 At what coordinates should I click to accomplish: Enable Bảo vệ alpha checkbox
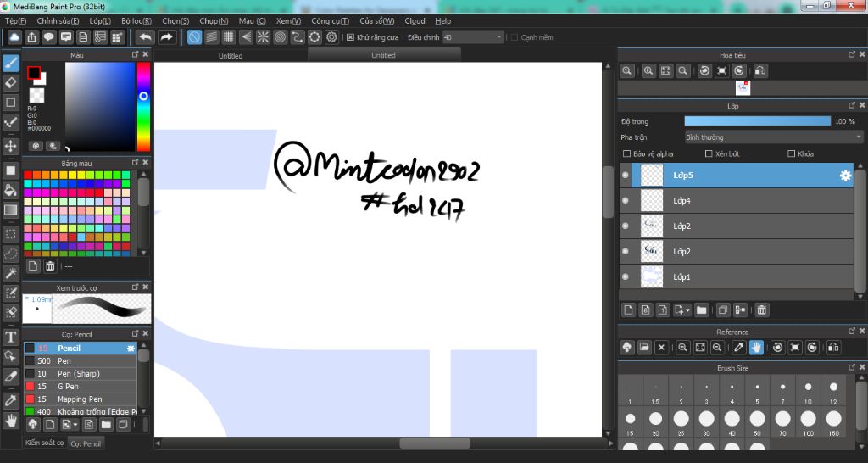[x=626, y=153]
